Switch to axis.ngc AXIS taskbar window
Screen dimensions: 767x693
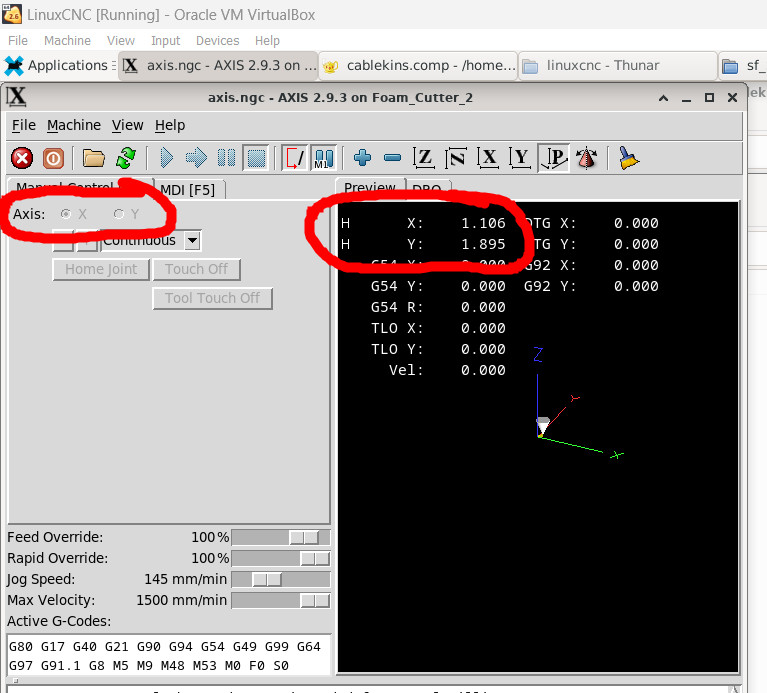[219, 66]
